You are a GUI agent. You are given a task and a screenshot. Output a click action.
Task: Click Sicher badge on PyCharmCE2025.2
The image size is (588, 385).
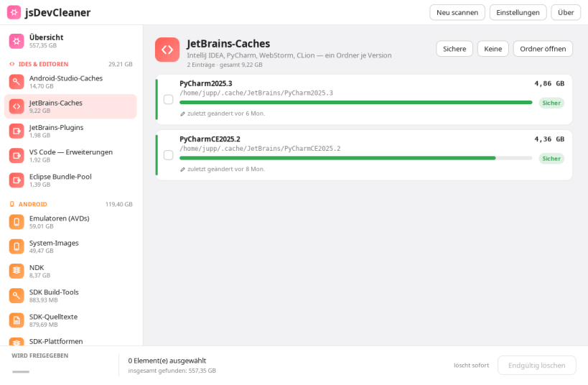coord(551,158)
